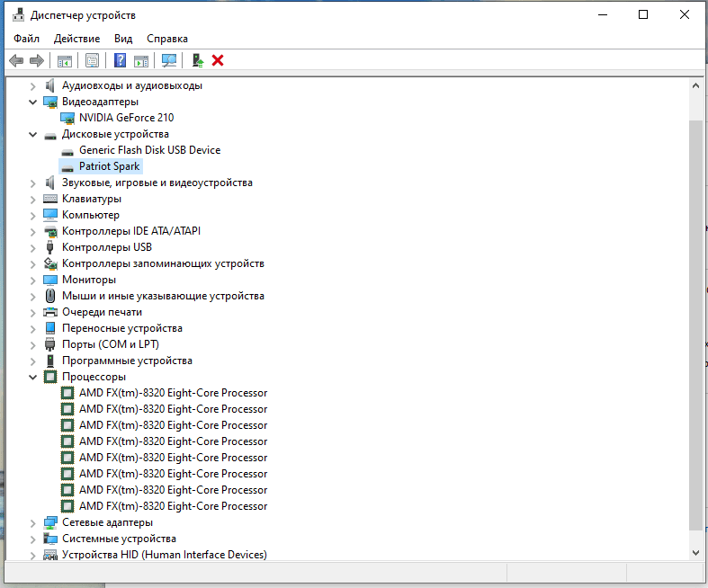Click the Device Manager title bar icon
This screenshot has height=588, width=708.
[19, 15]
